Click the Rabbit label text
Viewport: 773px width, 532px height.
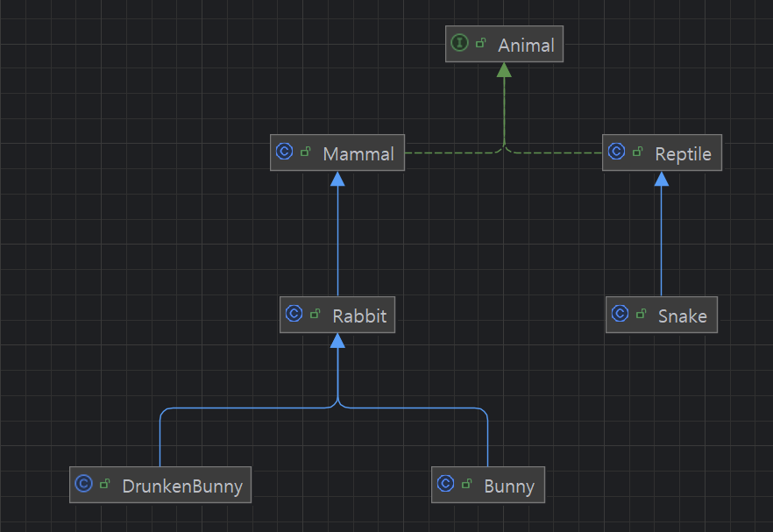pyautogui.click(x=359, y=316)
